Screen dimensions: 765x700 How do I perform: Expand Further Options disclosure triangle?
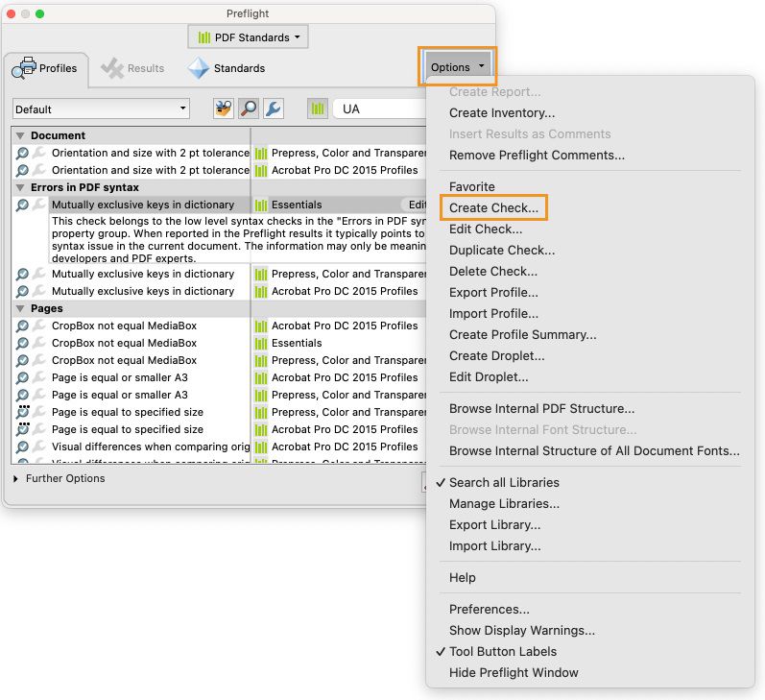15,479
